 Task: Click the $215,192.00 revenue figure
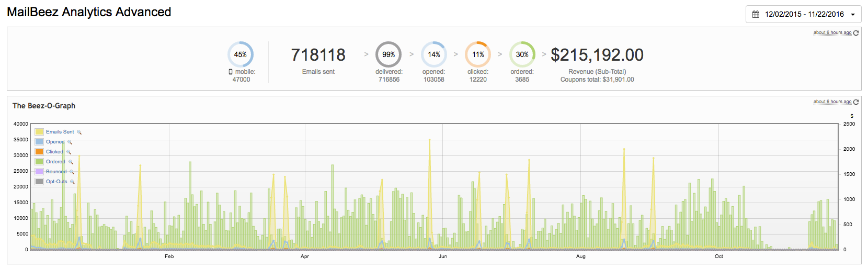(x=597, y=54)
